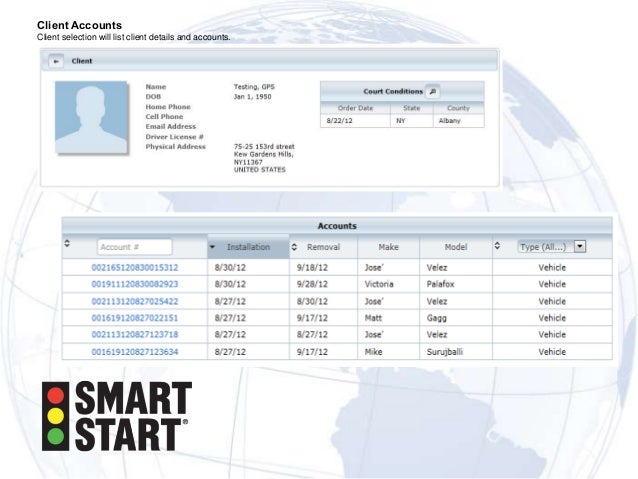Sort by the Account # column arrows
The image size is (638, 479).
click(x=67, y=243)
